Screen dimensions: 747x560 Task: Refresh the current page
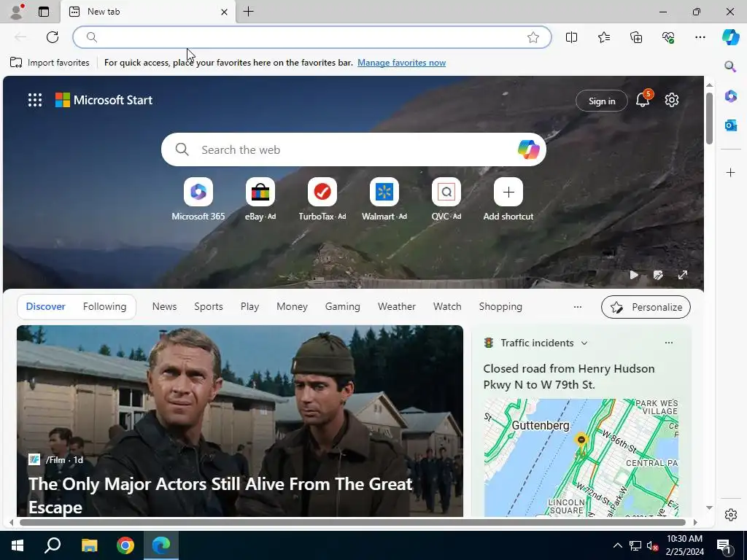click(53, 37)
